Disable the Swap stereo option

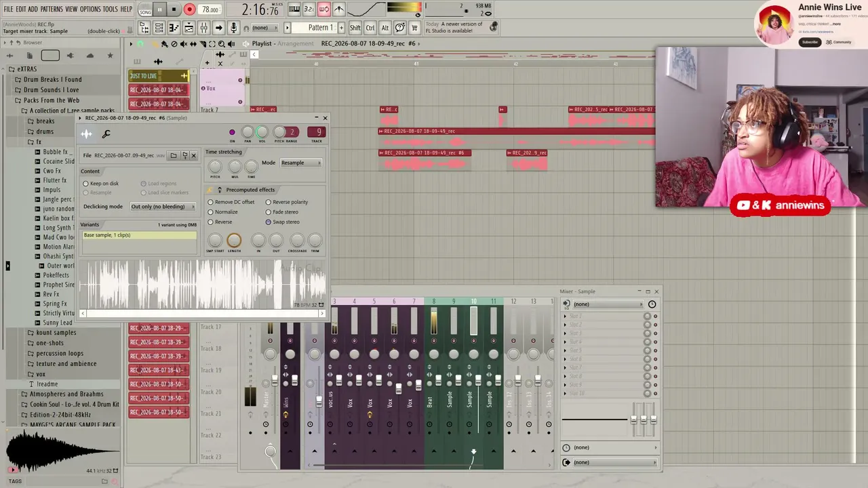tap(282, 222)
